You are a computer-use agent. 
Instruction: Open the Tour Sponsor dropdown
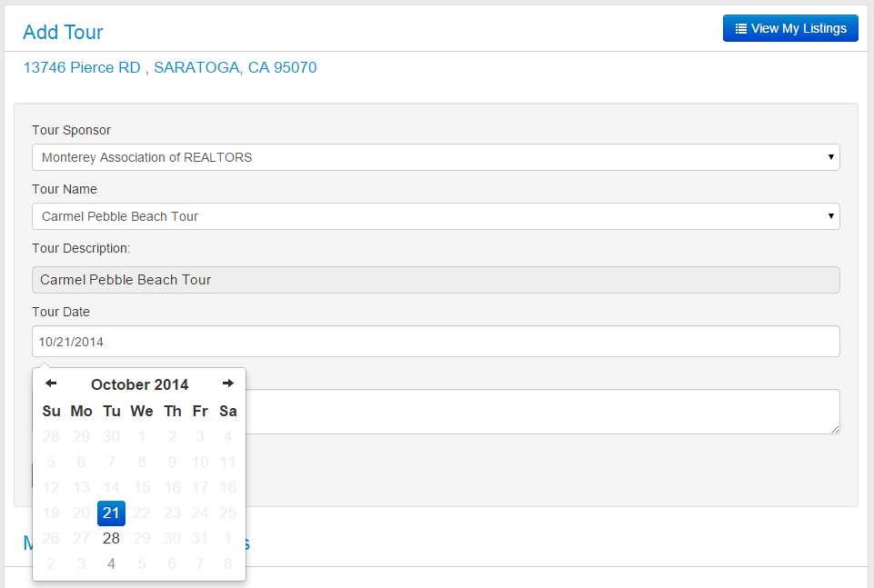tap(436, 157)
